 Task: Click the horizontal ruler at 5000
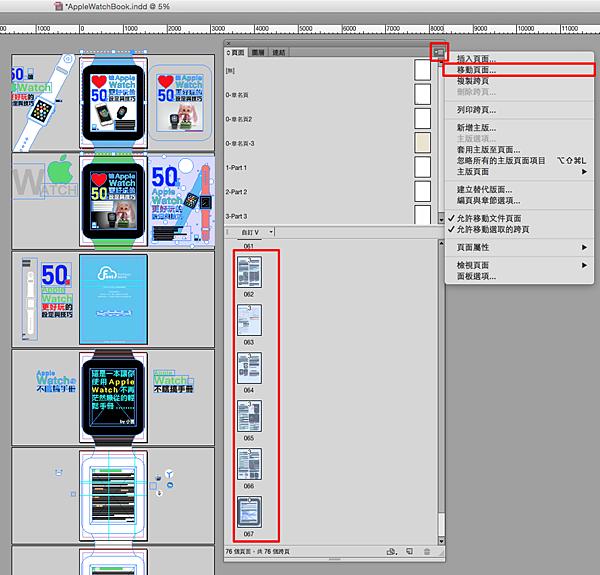306,29
